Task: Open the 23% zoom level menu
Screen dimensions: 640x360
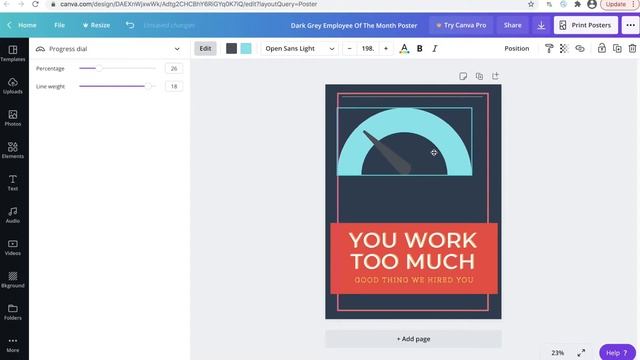Action: pyautogui.click(x=558, y=353)
